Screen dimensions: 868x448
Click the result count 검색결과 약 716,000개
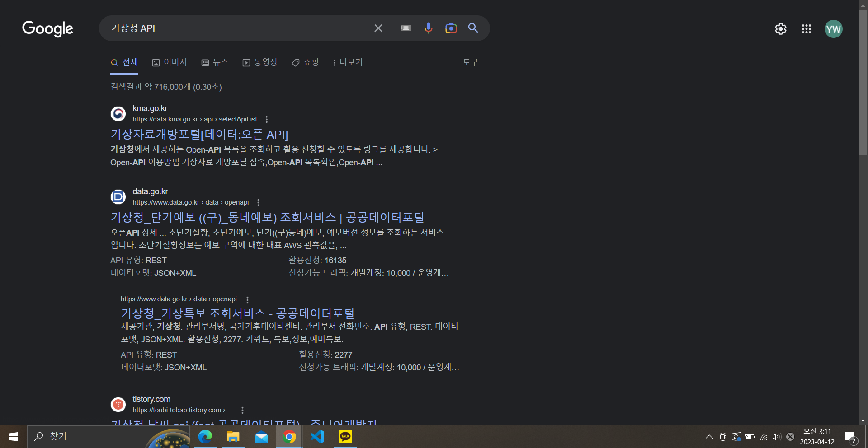pos(166,87)
